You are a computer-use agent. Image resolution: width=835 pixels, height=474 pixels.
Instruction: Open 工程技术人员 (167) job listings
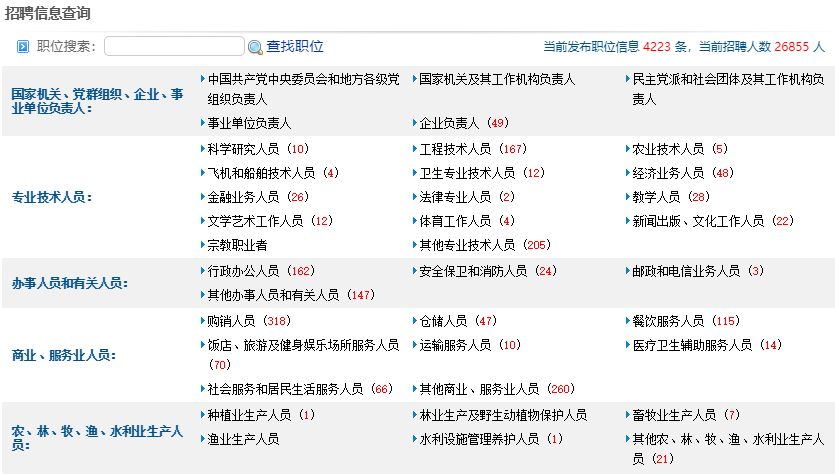point(470,149)
